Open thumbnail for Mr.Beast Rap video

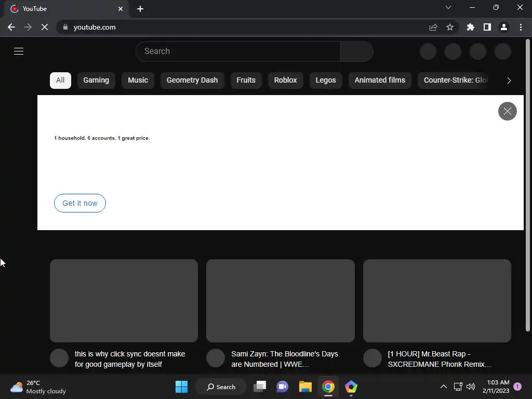click(437, 301)
